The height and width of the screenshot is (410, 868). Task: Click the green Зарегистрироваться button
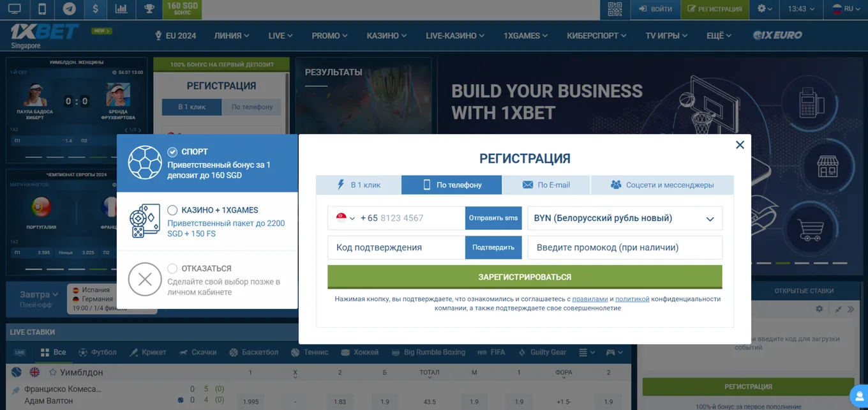point(525,277)
